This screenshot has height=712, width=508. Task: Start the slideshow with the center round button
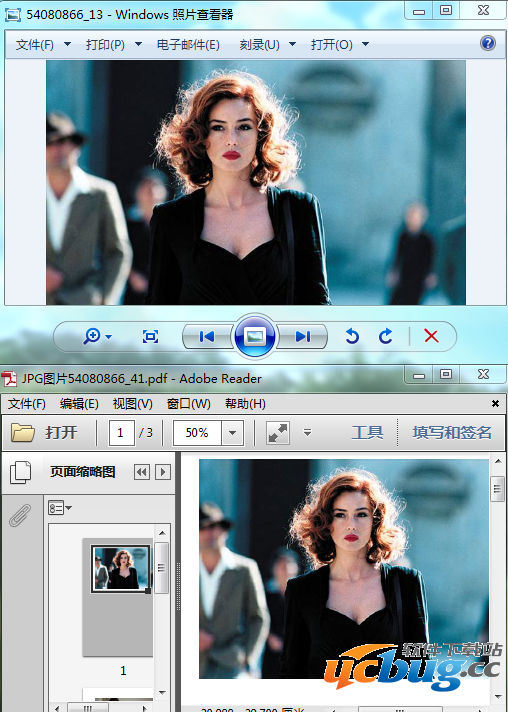(254, 336)
